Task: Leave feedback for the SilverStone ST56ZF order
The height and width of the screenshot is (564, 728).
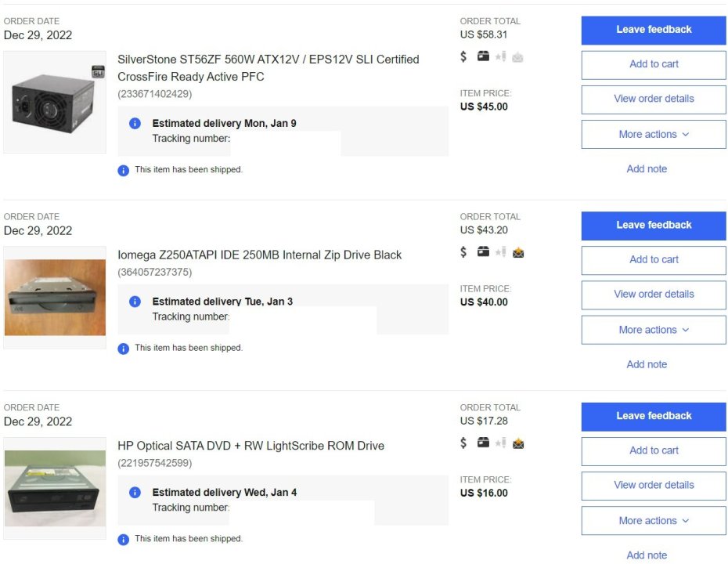Action: coord(654,30)
